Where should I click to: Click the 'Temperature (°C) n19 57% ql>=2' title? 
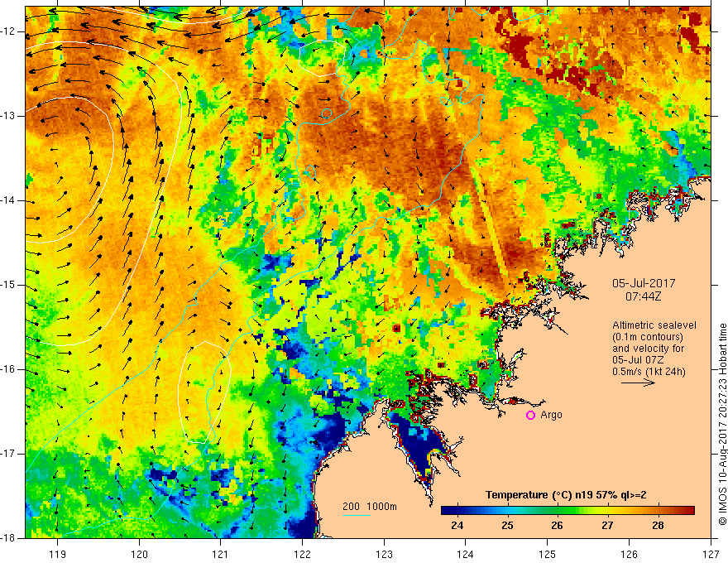pos(566,495)
